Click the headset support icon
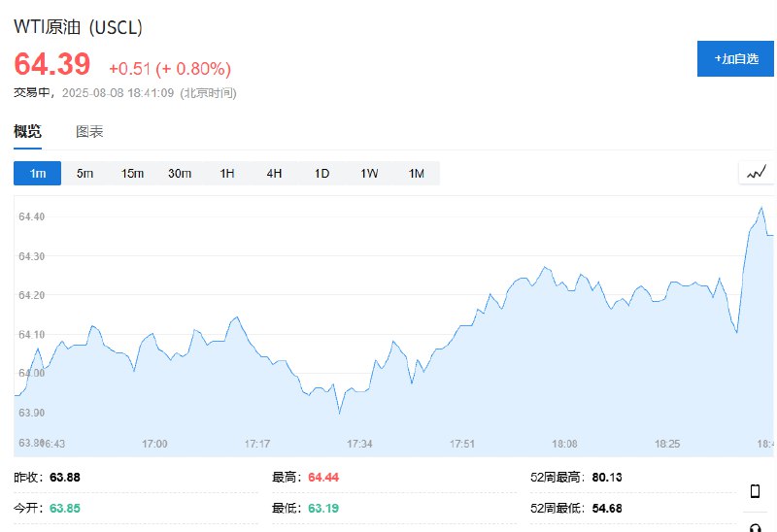777x532 pixels. click(755, 528)
